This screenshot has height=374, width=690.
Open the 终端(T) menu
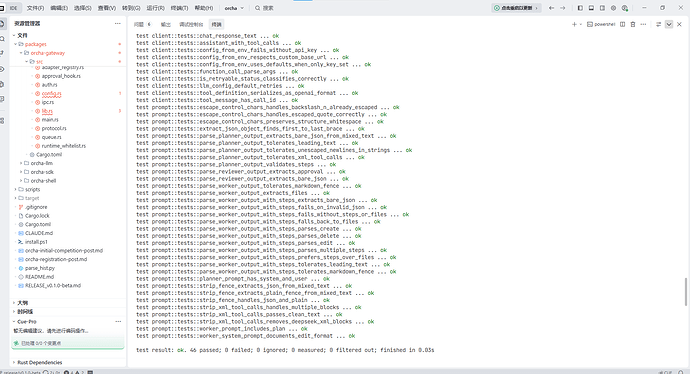click(179, 8)
